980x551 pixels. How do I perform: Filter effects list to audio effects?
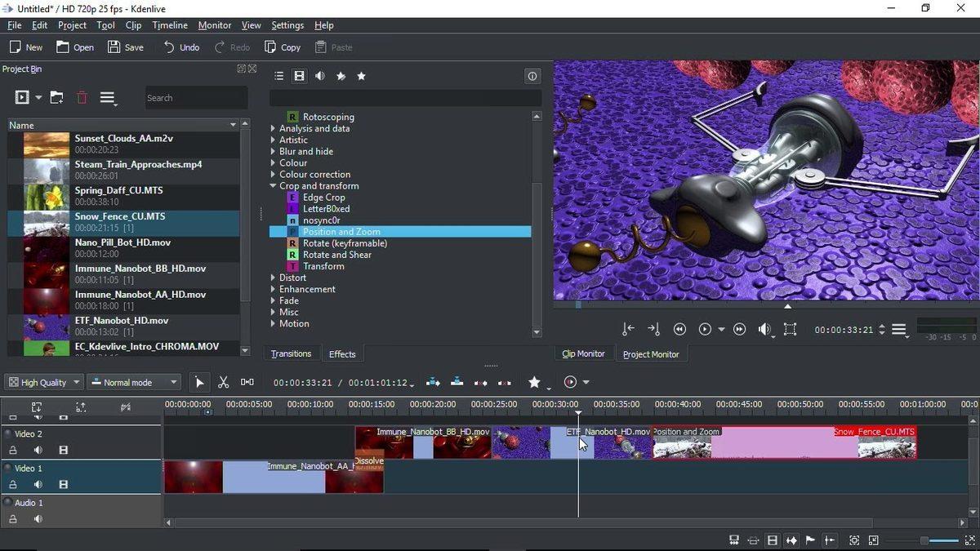[x=321, y=76]
